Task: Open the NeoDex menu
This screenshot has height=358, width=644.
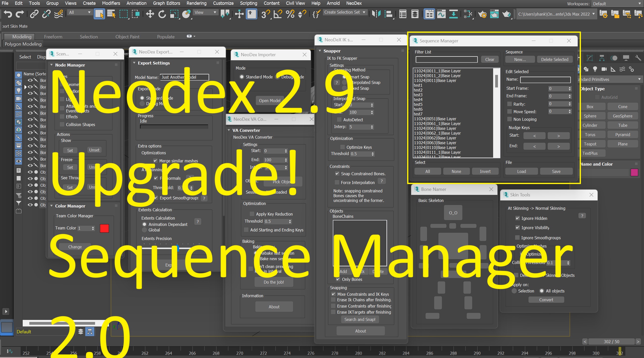Action: click(354, 3)
